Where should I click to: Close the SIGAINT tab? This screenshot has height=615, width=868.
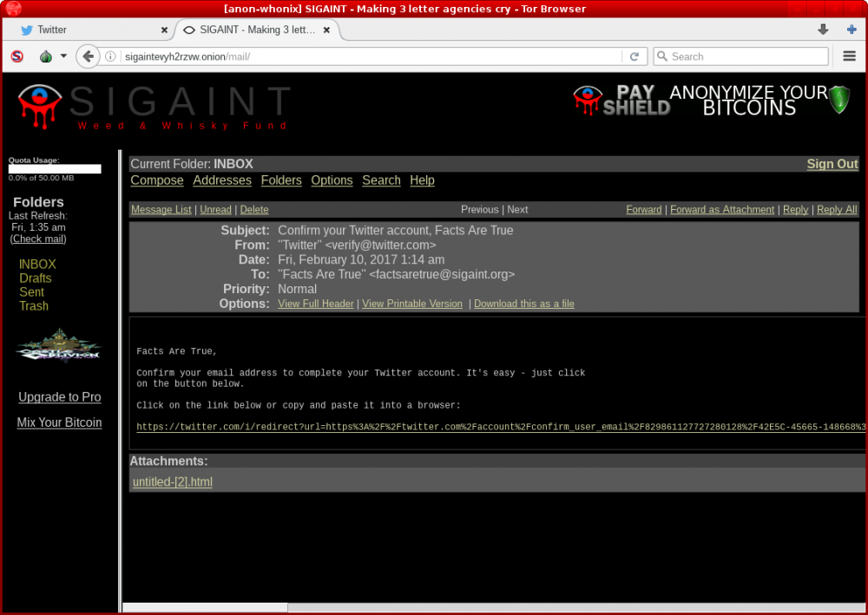pos(327,29)
